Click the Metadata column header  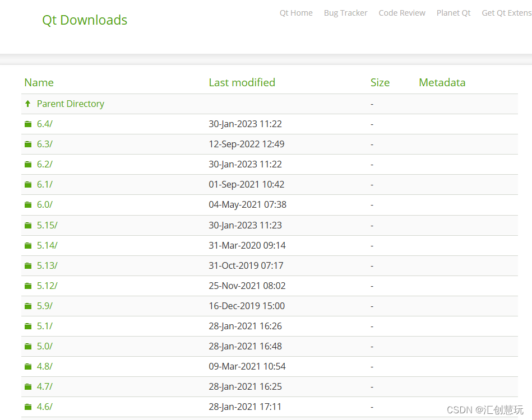point(442,82)
